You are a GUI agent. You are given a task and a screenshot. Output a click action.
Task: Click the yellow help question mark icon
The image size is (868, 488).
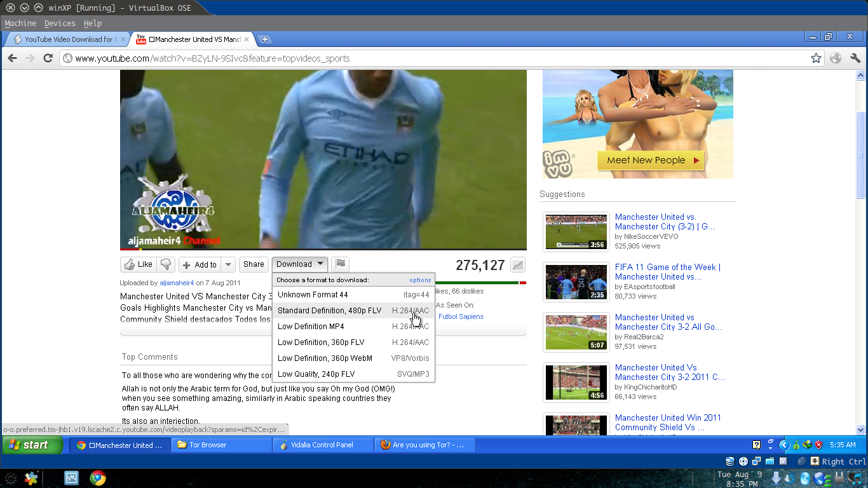(x=757, y=445)
